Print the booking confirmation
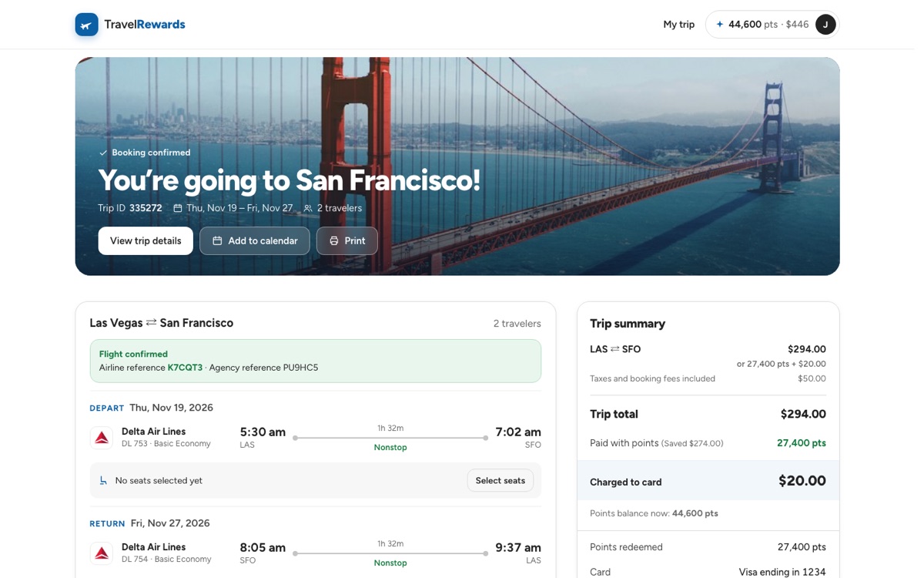924x578 pixels. 347,240
